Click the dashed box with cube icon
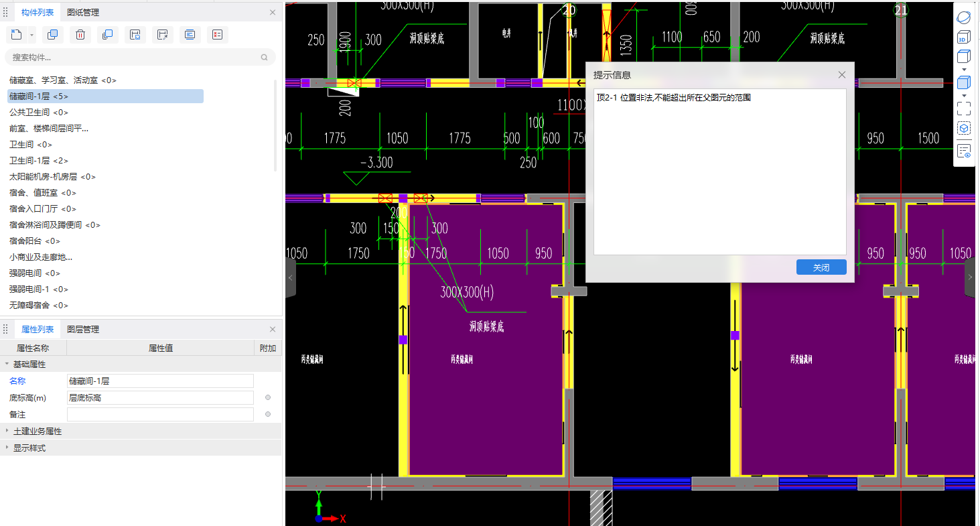The height and width of the screenshot is (526, 980). [964, 128]
